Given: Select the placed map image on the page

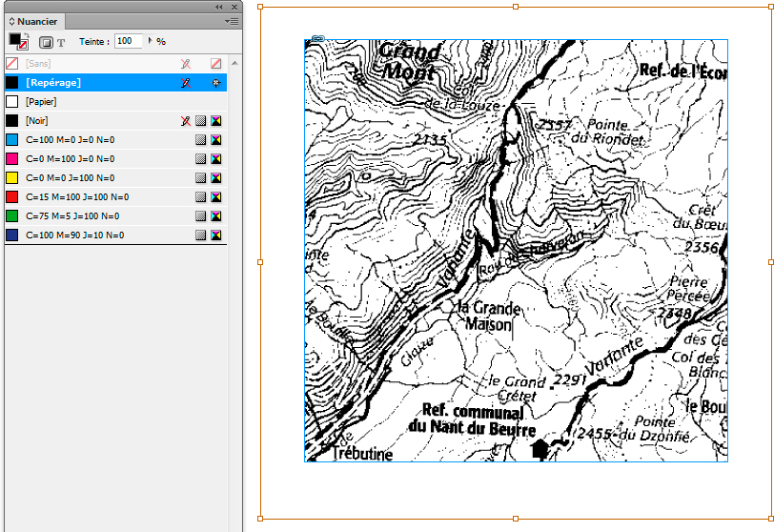Looking at the screenshot, I should click(516, 251).
